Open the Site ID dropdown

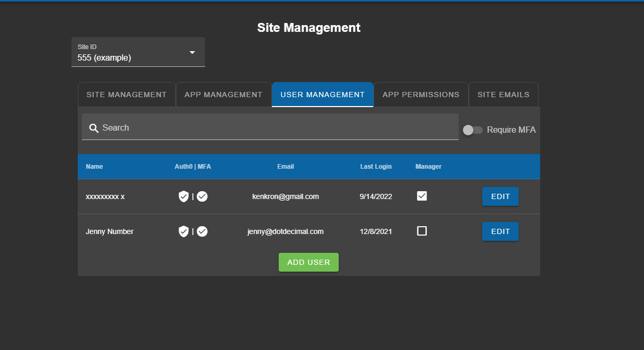(x=138, y=52)
